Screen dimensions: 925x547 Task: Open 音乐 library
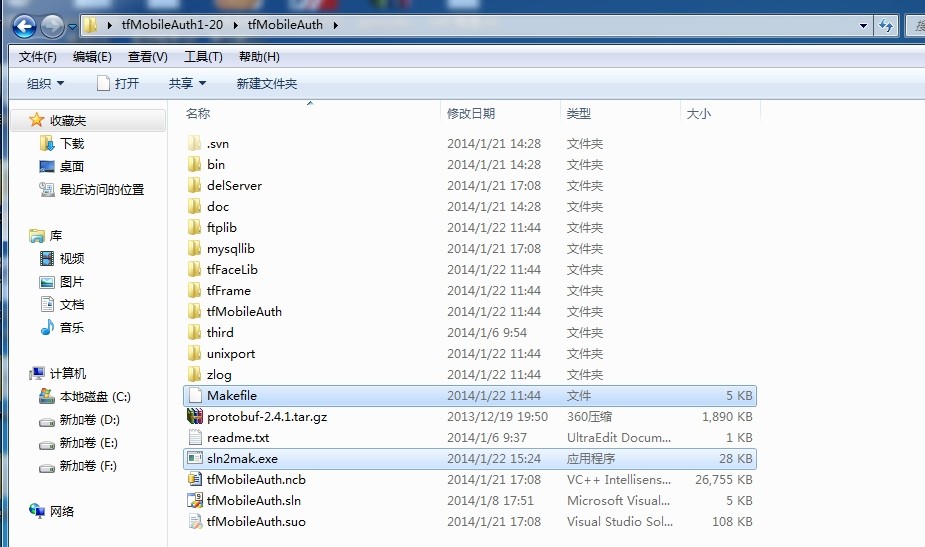[62, 327]
